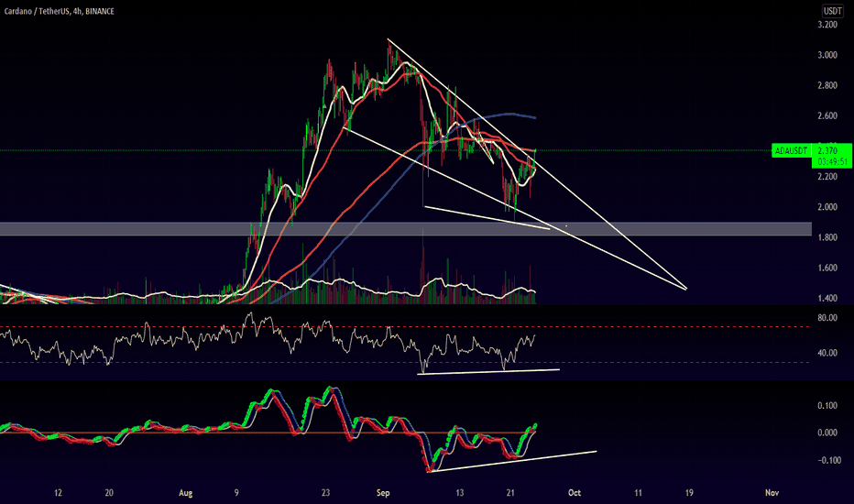Click the oscillator 0.000 axis label

[827, 433]
